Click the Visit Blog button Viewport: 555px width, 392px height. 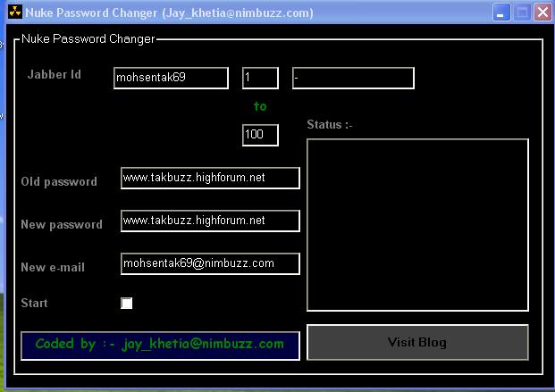417,342
